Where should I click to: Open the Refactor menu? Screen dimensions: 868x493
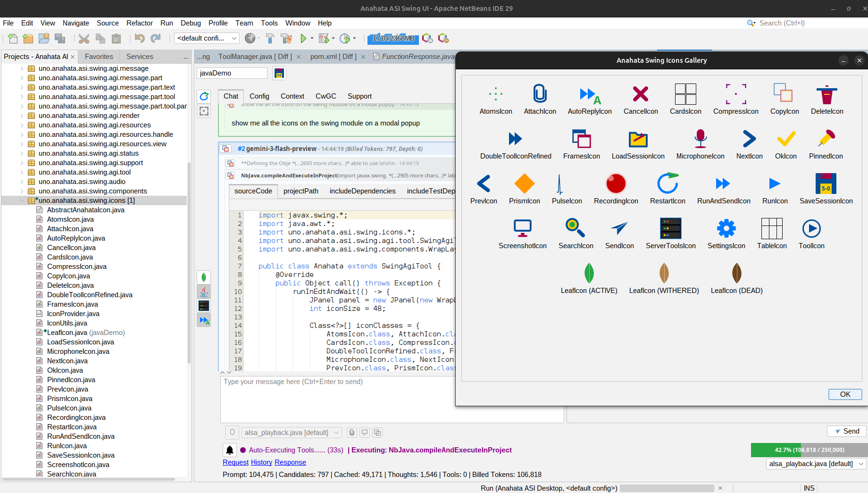[139, 23]
